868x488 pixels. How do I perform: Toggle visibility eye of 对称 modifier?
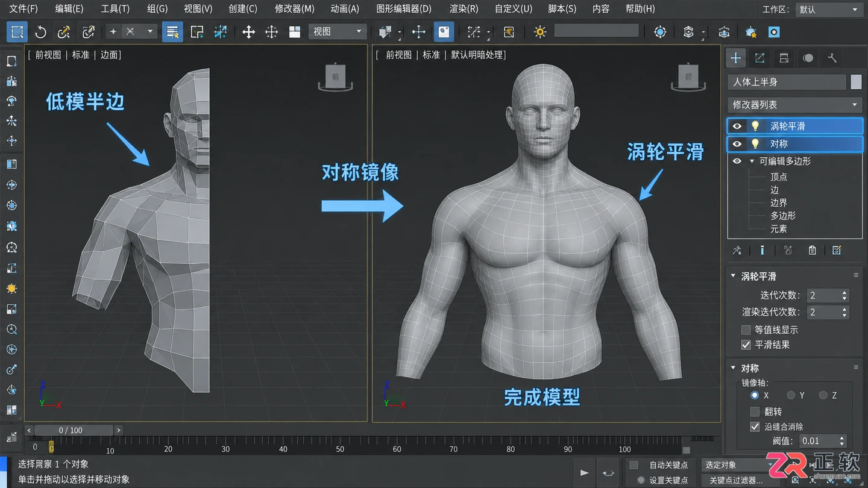[737, 144]
